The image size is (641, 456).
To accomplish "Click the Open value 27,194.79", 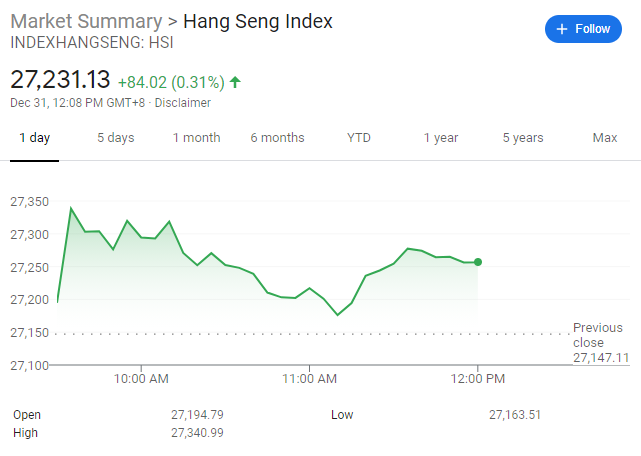I will click(197, 414).
